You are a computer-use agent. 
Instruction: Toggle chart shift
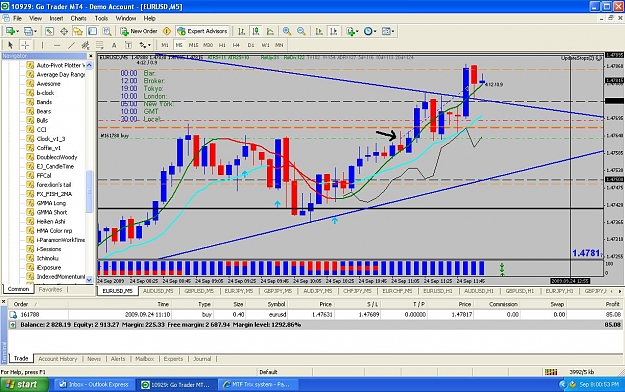334,31
